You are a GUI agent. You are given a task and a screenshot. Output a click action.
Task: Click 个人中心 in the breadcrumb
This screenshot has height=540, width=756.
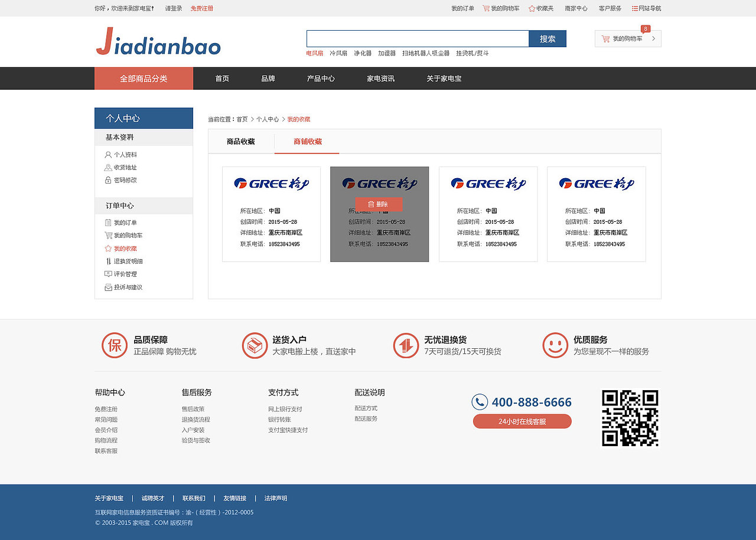pos(268,119)
